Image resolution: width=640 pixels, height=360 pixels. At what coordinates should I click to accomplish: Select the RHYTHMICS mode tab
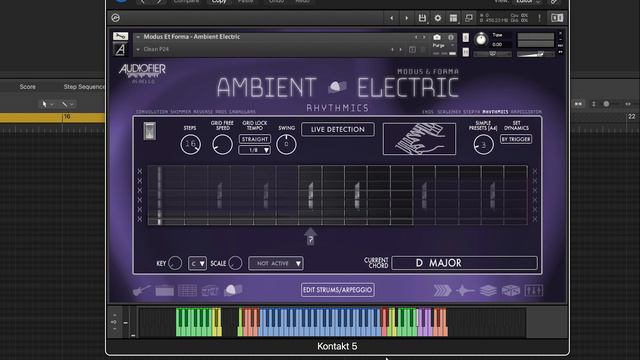[495, 112]
